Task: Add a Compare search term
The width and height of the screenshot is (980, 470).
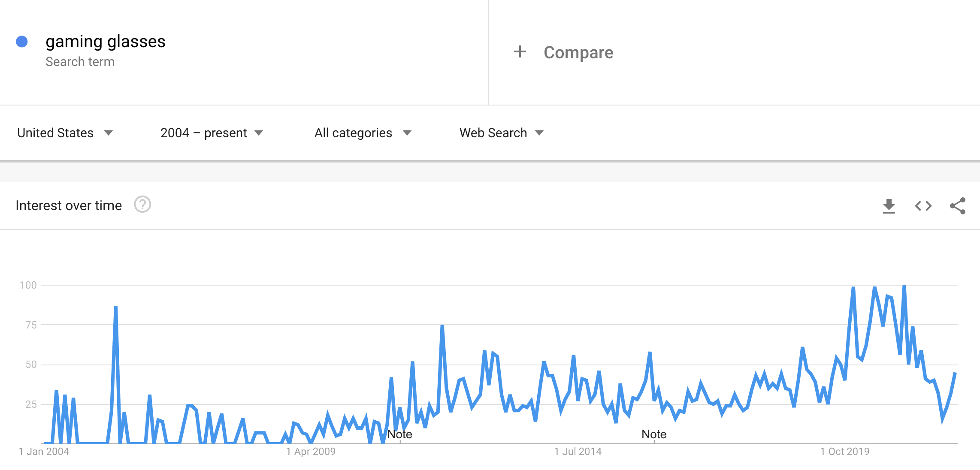Action: coord(578,52)
